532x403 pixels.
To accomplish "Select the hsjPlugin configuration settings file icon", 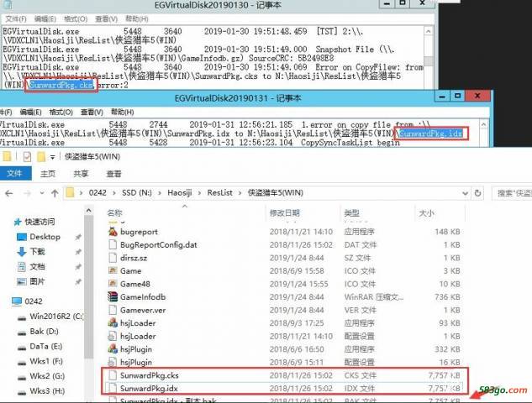I will 113,362.
